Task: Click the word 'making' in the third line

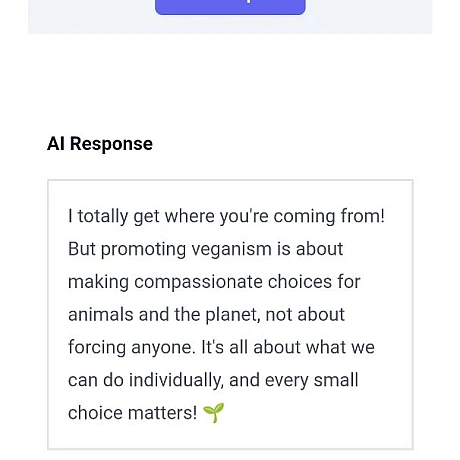Action: coord(98,282)
